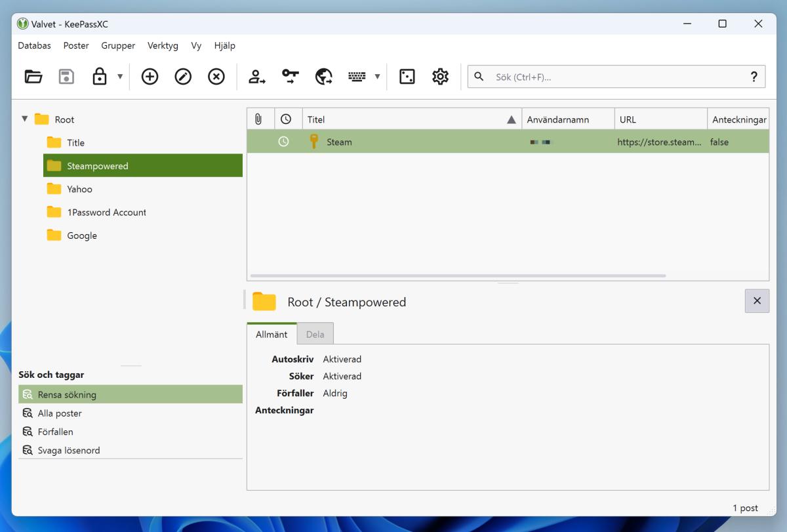Select the Svaga lösenord filter
Image resolution: width=787 pixels, height=532 pixels.
coord(69,451)
